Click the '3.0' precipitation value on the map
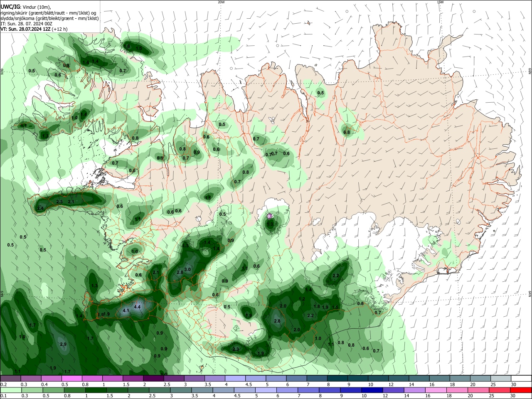The width and height of the screenshot is (532, 399). tap(187, 269)
